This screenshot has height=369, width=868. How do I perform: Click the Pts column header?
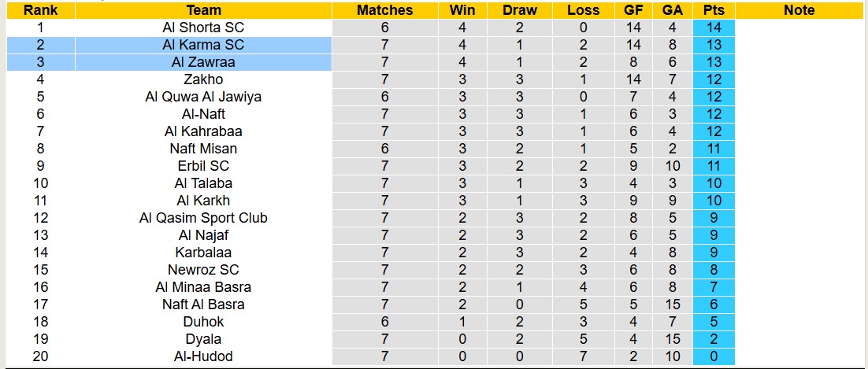tap(714, 10)
